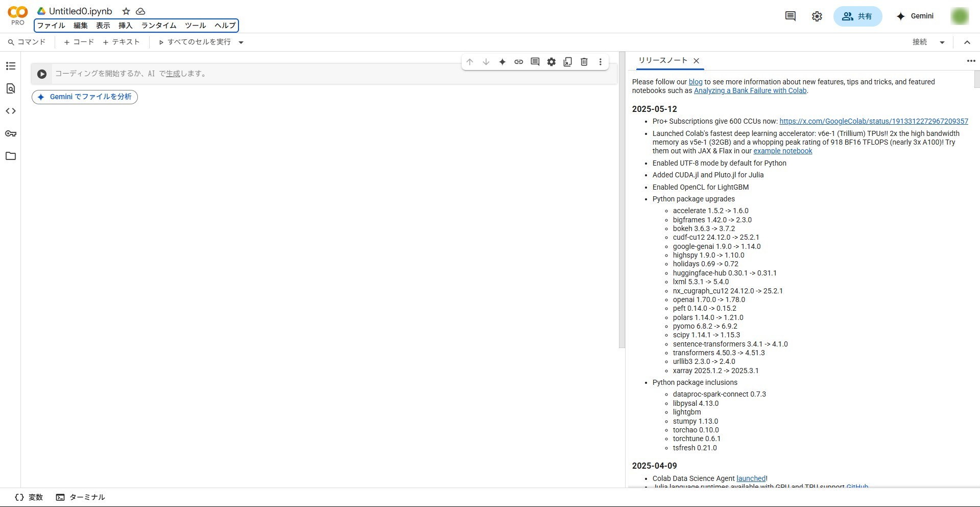Click the cell link icon
980x507 pixels.
coord(518,62)
